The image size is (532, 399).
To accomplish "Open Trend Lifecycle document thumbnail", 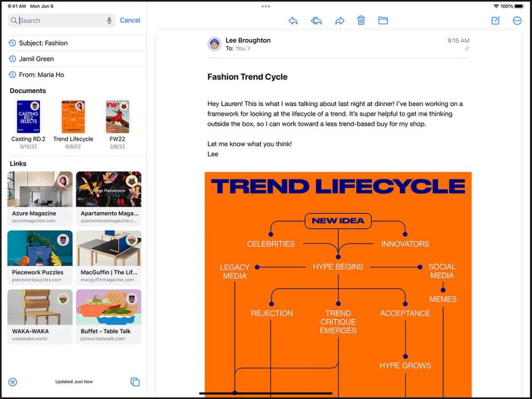I will pos(73,117).
